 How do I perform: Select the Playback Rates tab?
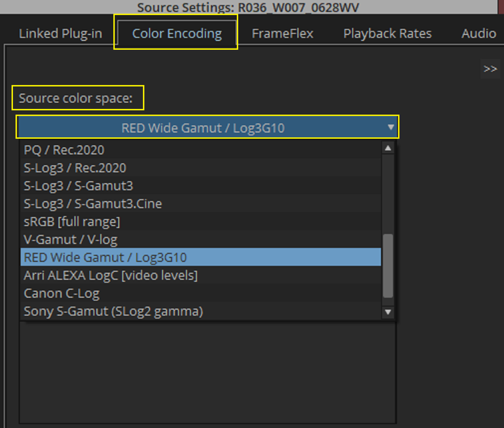click(x=387, y=33)
